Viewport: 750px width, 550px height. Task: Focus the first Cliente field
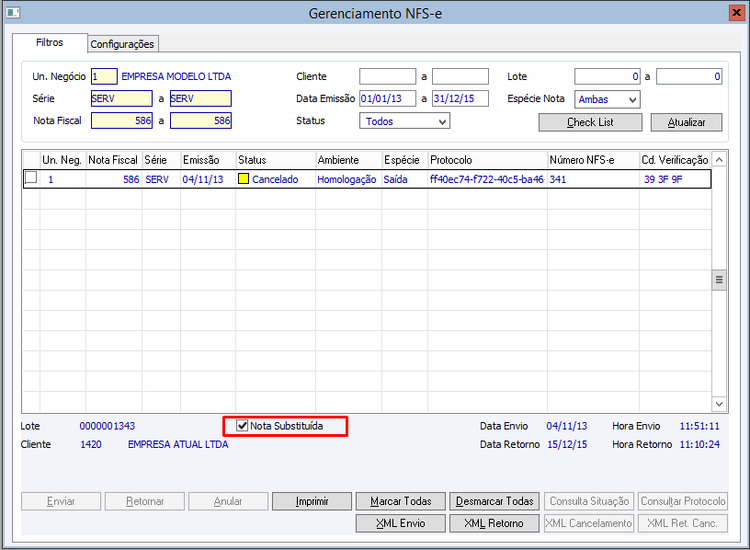point(387,77)
